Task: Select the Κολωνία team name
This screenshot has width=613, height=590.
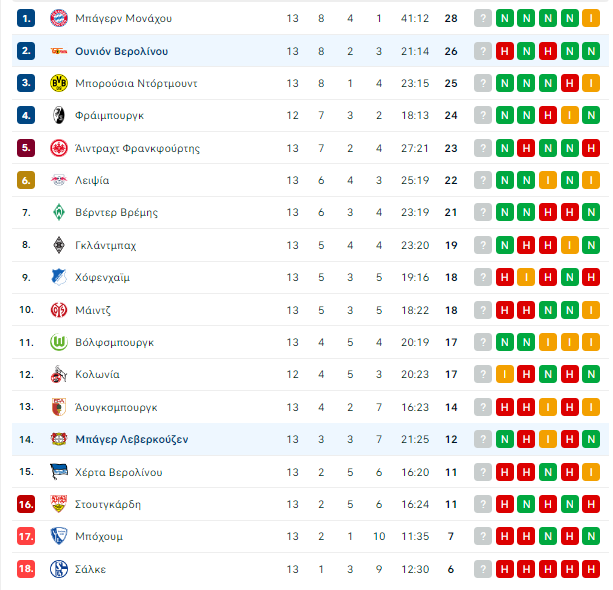Action: 97,375
